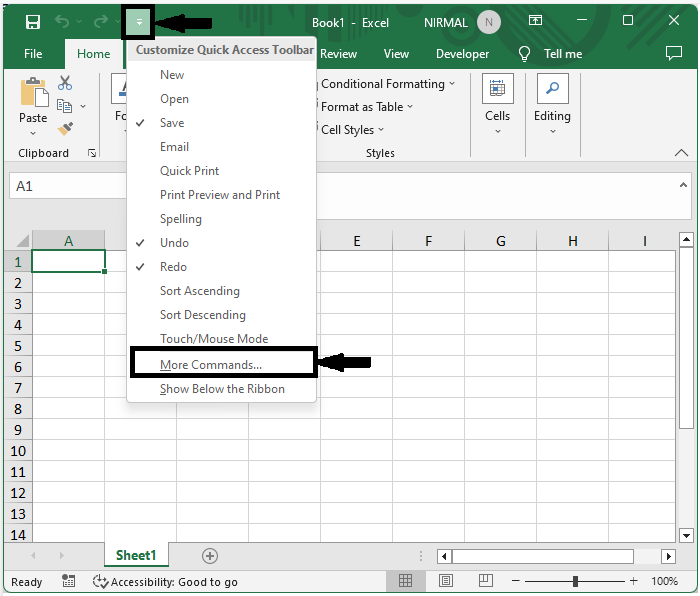
Task: Uncheck Save in the customization menu
Action: coord(221,123)
